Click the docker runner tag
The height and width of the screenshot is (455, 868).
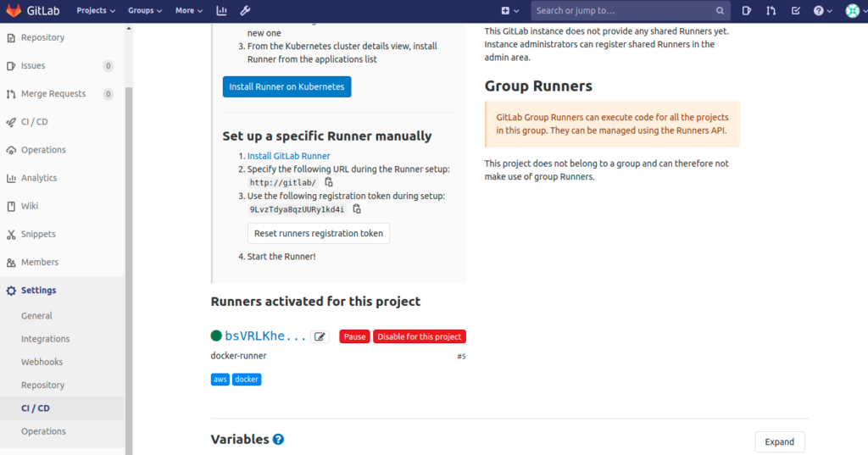tap(247, 380)
